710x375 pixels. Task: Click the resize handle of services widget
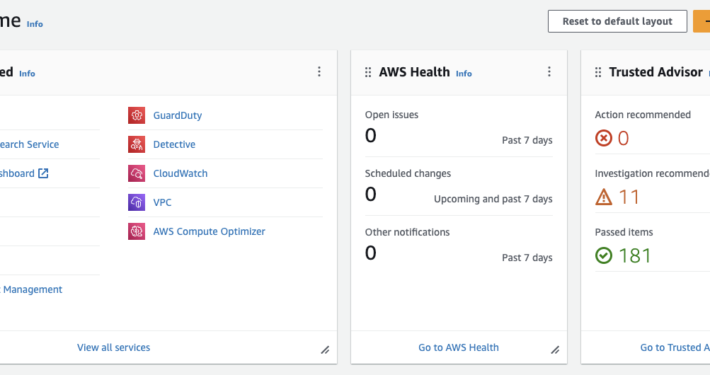point(325,350)
